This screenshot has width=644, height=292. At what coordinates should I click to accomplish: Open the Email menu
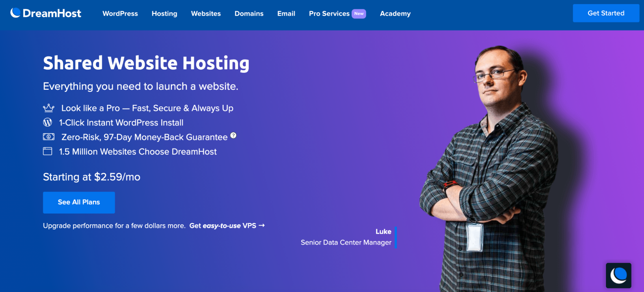286,14
